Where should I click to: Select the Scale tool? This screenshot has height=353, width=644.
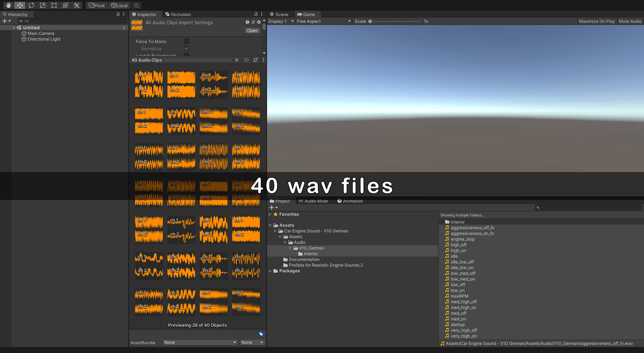coord(43,5)
